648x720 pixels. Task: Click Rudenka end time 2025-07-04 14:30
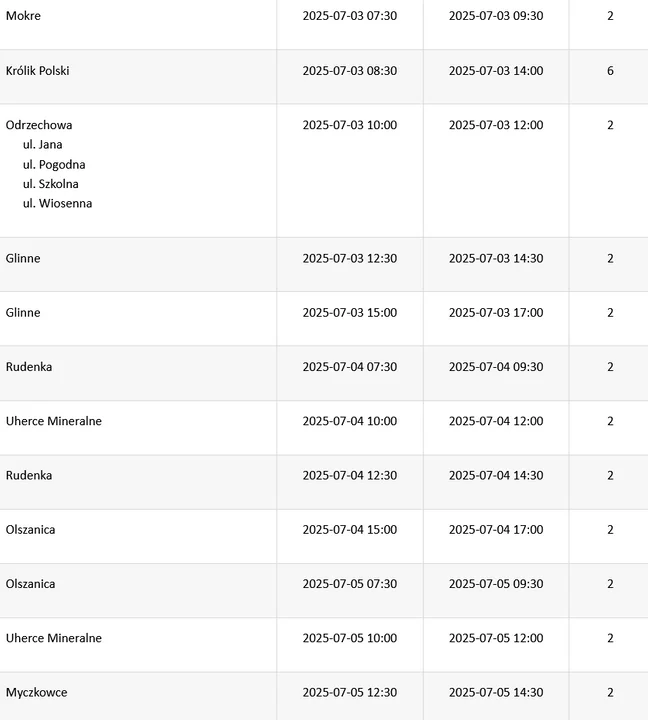(496, 475)
